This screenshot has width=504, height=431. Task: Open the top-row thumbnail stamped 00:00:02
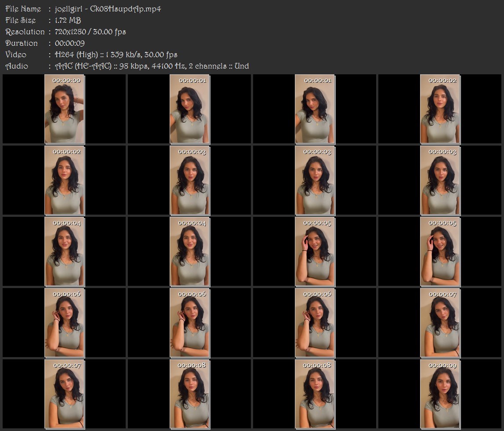point(440,109)
